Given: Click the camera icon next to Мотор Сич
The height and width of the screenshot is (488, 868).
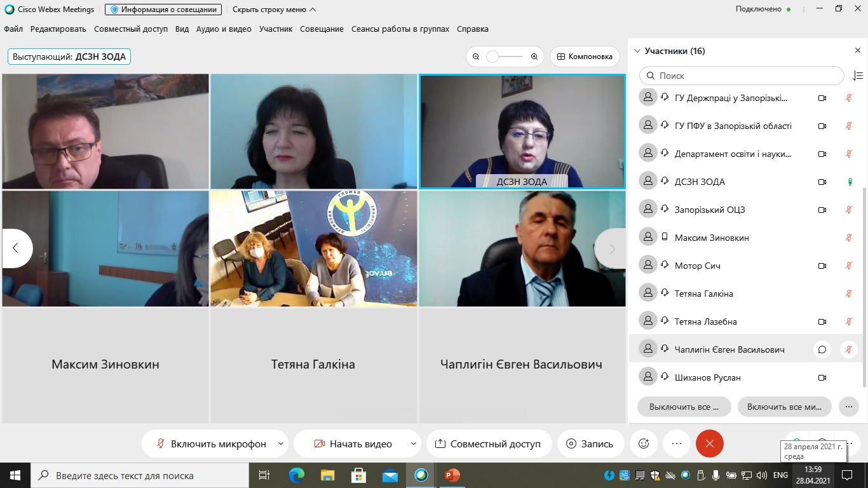Looking at the screenshot, I should [x=822, y=266].
